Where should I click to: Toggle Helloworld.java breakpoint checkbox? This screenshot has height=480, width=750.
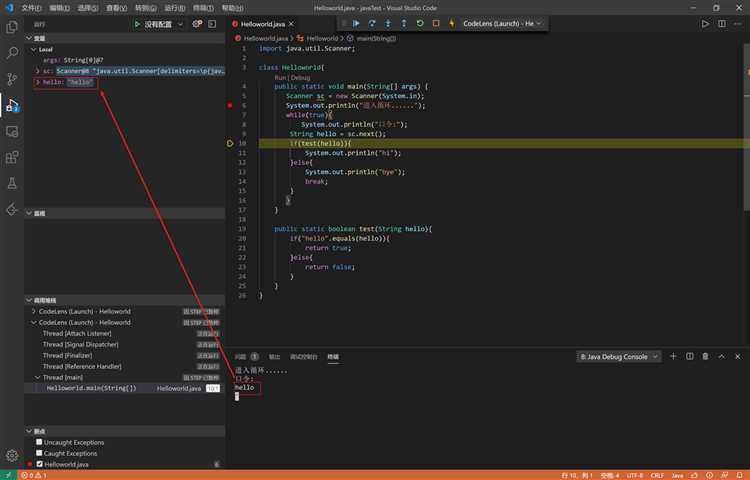coord(39,464)
